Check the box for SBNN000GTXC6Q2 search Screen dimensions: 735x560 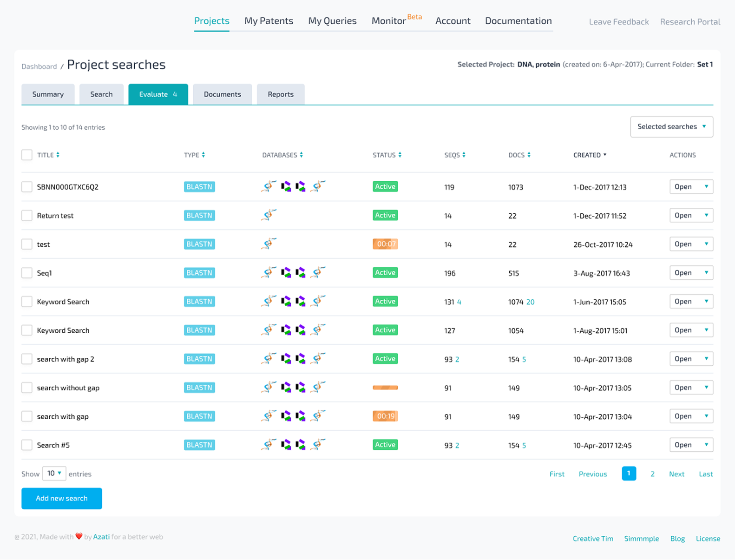coord(27,187)
